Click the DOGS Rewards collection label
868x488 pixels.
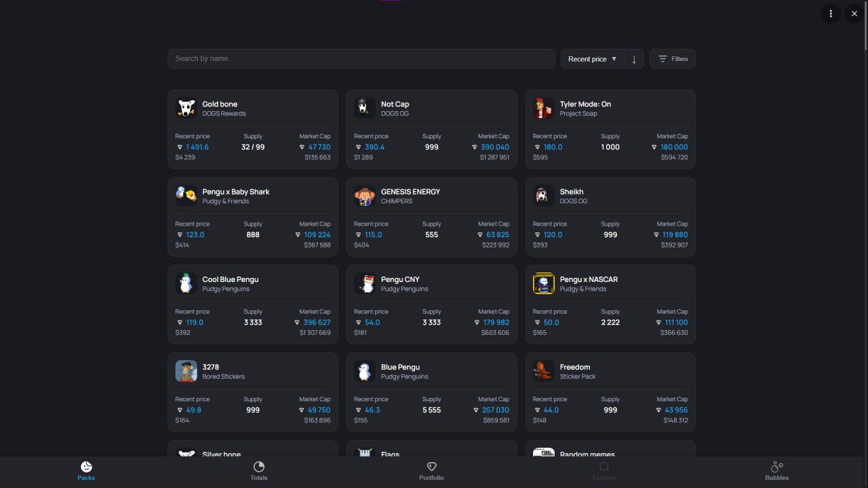224,114
